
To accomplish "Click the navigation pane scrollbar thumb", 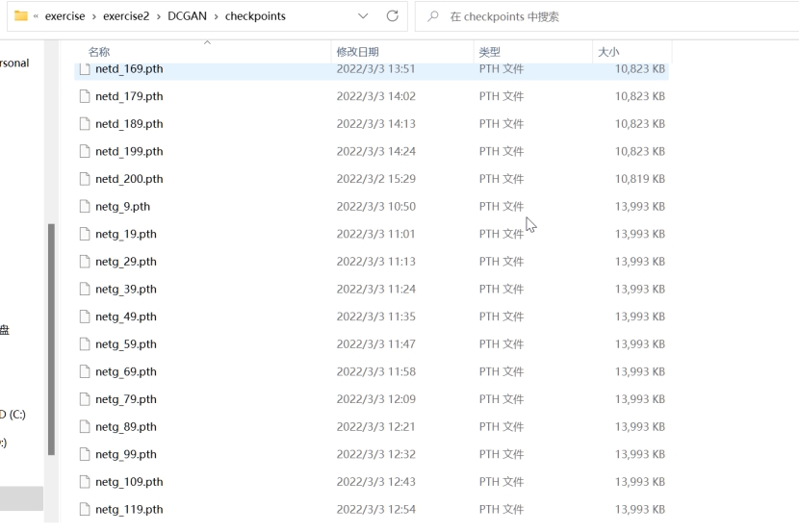I will (x=51, y=337).
